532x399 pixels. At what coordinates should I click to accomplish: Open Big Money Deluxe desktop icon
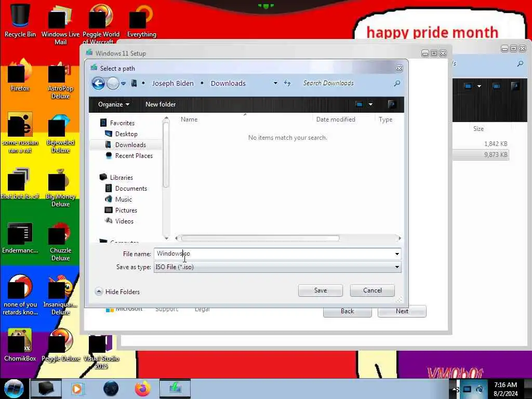coord(60,187)
